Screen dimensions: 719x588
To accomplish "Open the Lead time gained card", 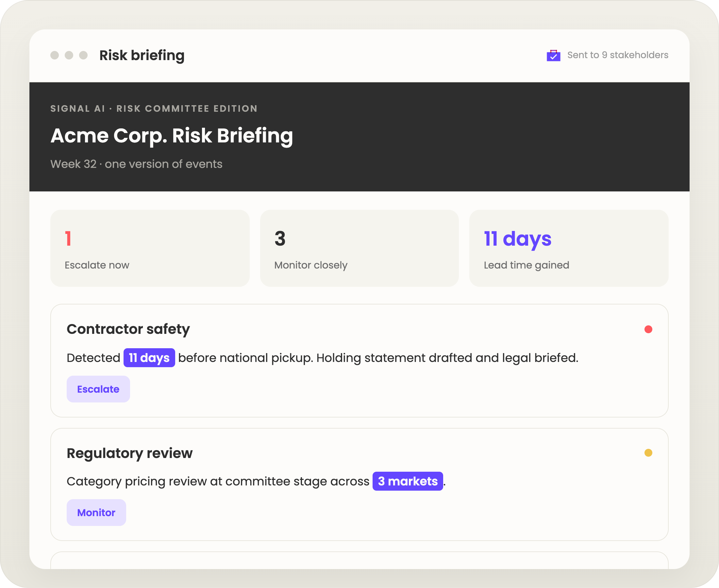I will 569,248.
